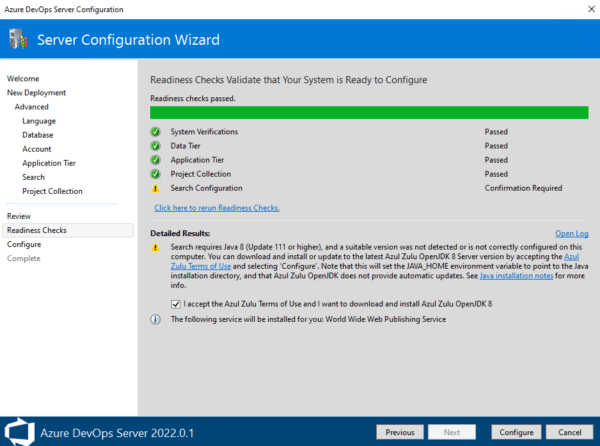This screenshot has height=446, width=600.
Task: Click the Configure button in footer
Action: [516, 432]
